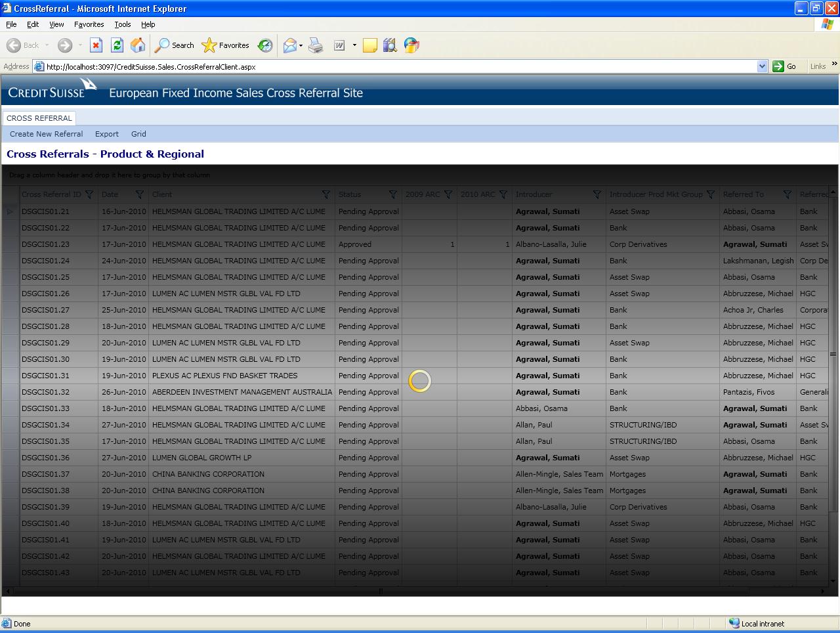This screenshot has width=840, height=633.
Task: Filter the Introducer Prod Mkt Group column
Action: tap(710, 194)
